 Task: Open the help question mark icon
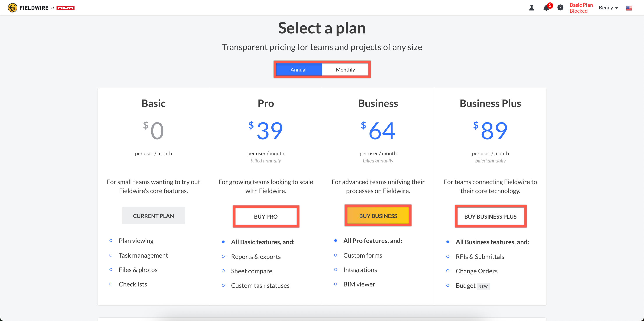point(560,8)
